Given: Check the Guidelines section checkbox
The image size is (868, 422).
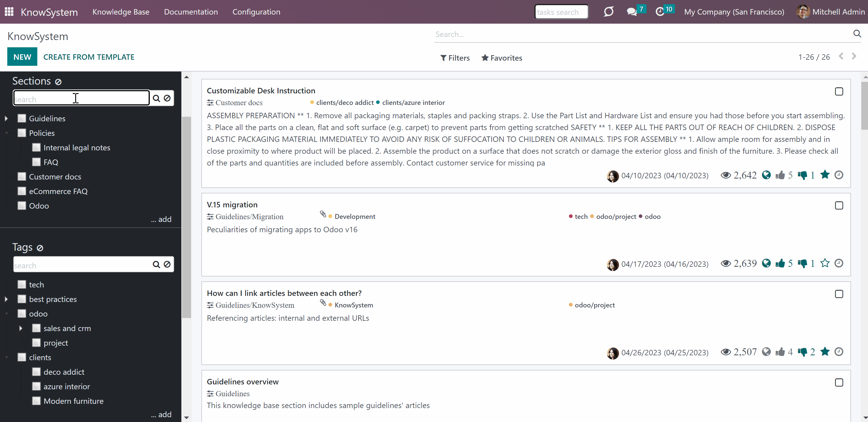Looking at the screenshot, I should [22, 118].
